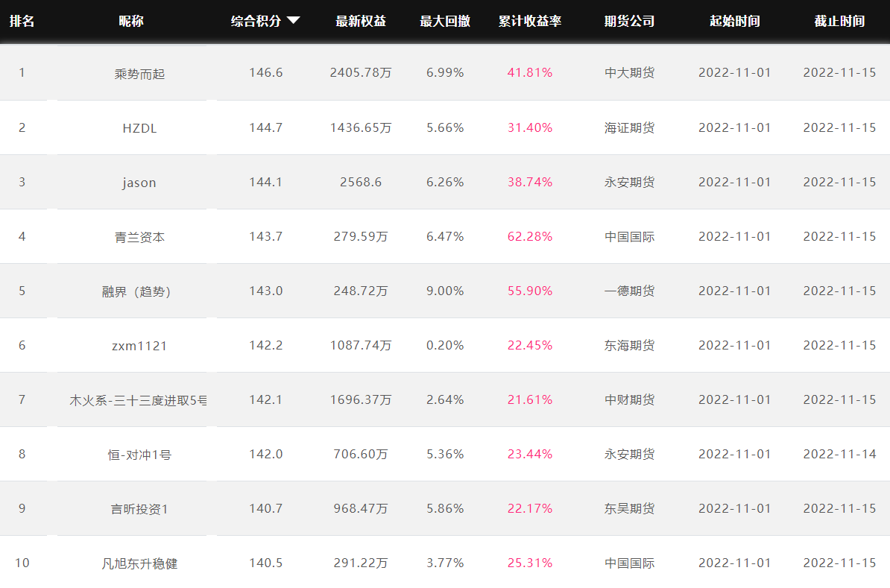Viewport: 890px width, 588px height.
Task: Select score 144.7 for HZDL
Action: click(265, 127)
